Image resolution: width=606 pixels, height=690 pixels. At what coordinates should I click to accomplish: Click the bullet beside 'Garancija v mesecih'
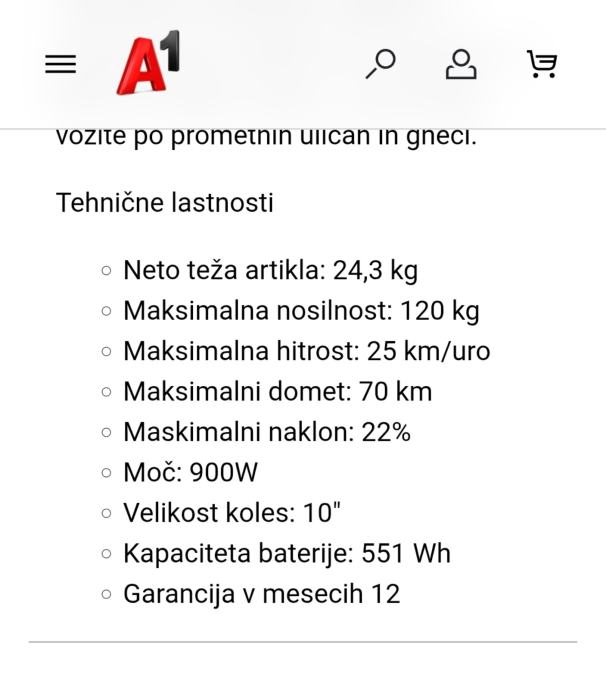tap(106, 594)
